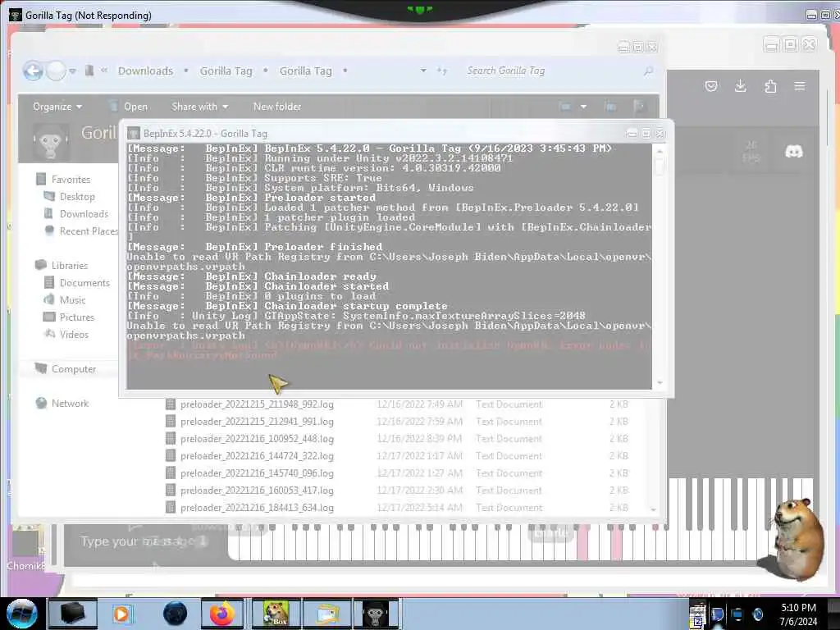Open Recent Places in navigation pane
Viewport: 840px width, 630px height.
[x=81, y=231]
